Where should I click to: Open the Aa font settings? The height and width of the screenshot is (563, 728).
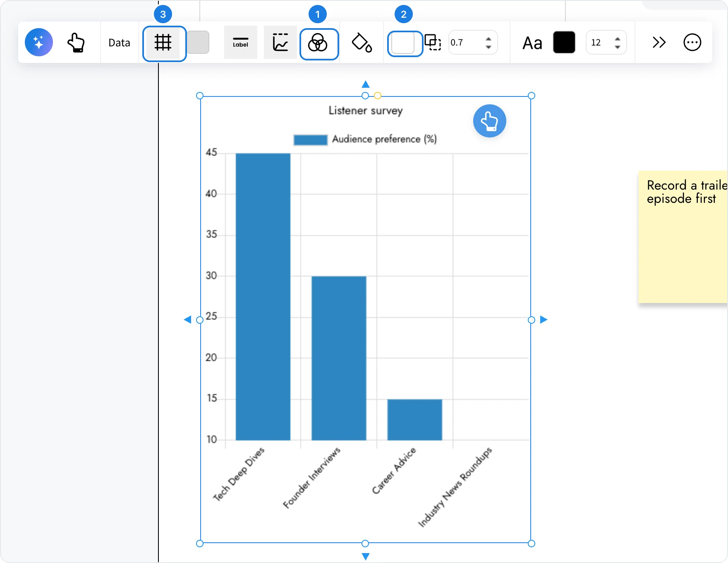(x=532, y=43)
